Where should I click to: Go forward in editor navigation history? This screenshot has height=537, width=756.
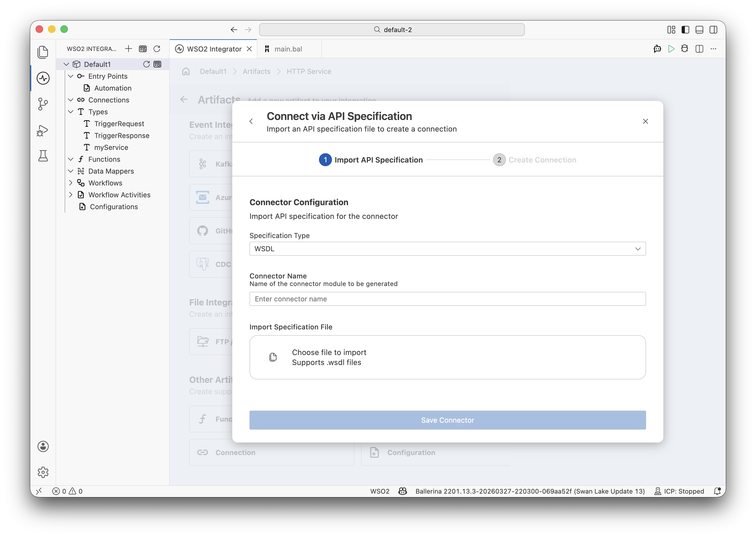(x=248, y=30)
